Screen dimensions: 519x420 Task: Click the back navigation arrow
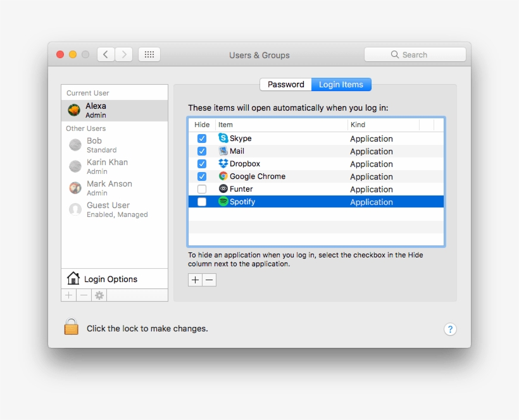105,54
